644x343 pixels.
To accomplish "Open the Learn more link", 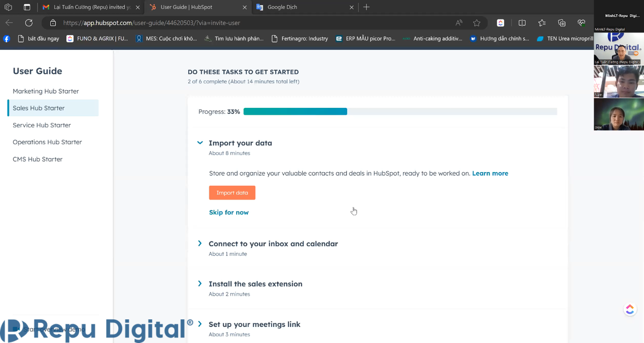I will pyautogui.click(x=490, y=173).
